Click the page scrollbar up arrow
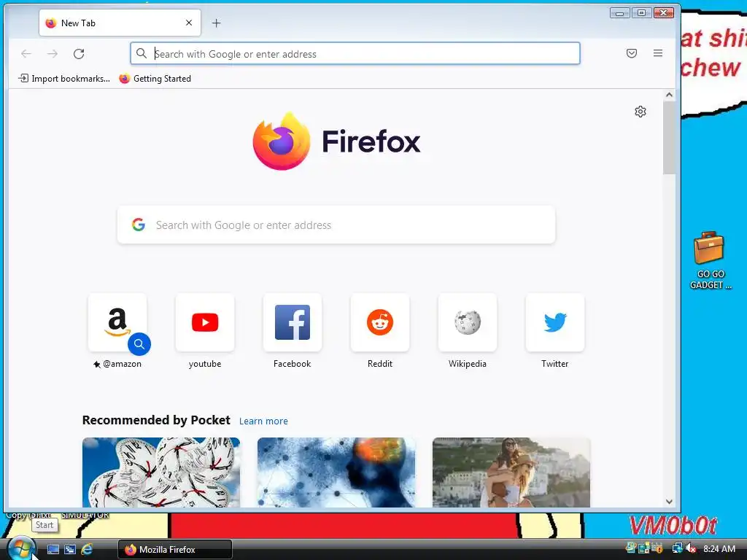The height and width of the screenshot is (560, 747). [669, 95]
